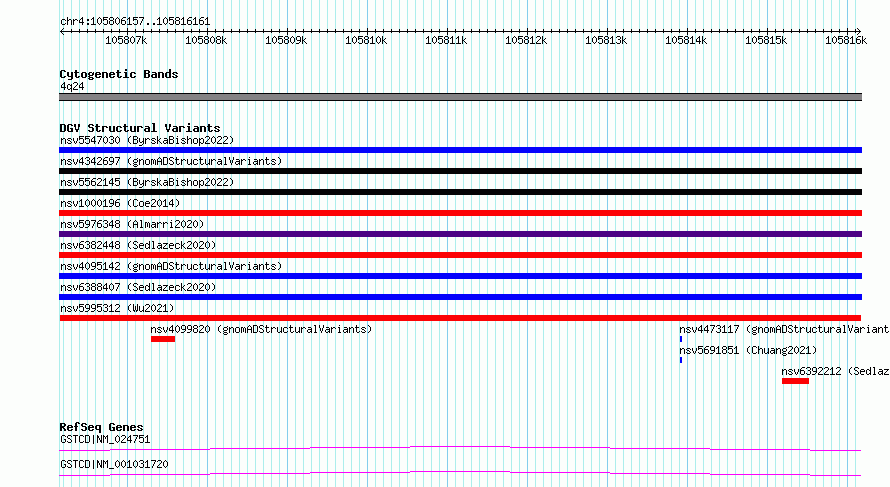
Task: Click the 105814k ruler tick label
Action: (x=686, y=40)
